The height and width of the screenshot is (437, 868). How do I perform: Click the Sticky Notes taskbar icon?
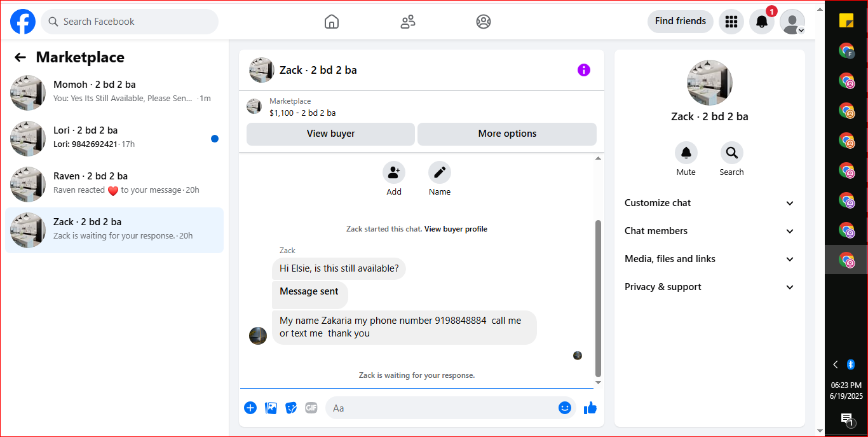846,20
